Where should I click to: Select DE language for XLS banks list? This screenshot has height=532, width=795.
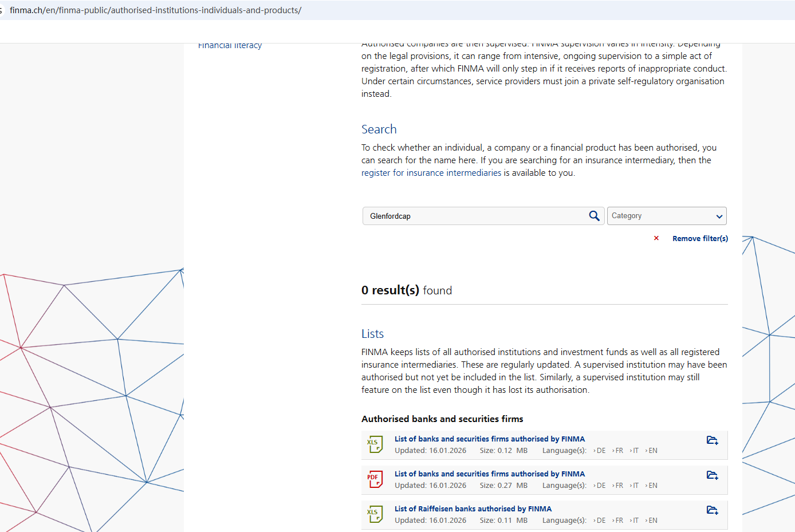600,451
